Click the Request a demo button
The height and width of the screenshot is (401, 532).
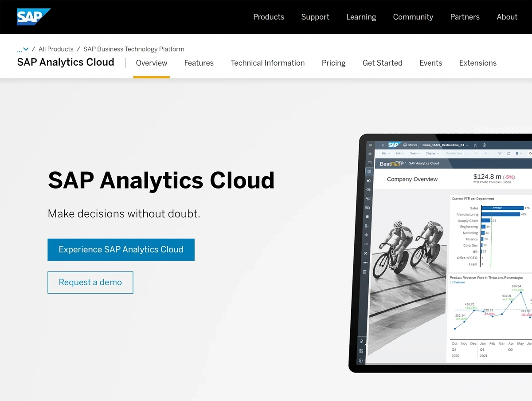[x=90, y=283]
